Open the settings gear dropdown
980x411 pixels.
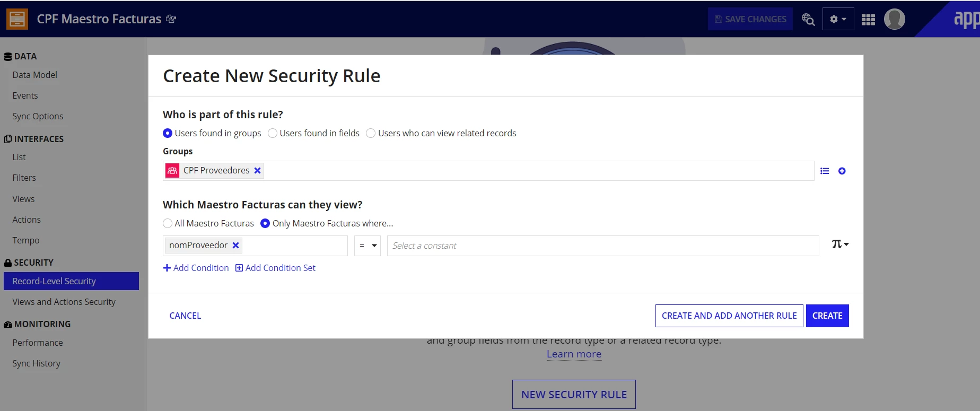pyautogui.click(x=838, y=19)
